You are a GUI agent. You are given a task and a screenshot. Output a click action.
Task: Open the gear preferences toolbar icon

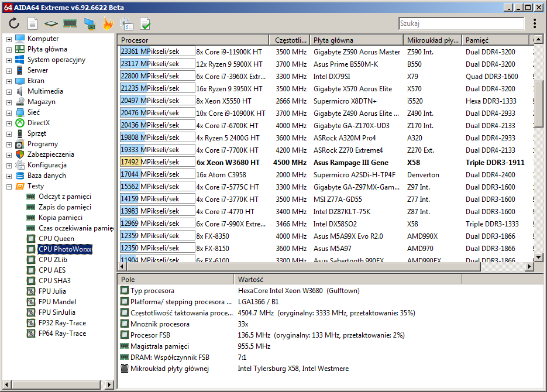click(126, 23)
